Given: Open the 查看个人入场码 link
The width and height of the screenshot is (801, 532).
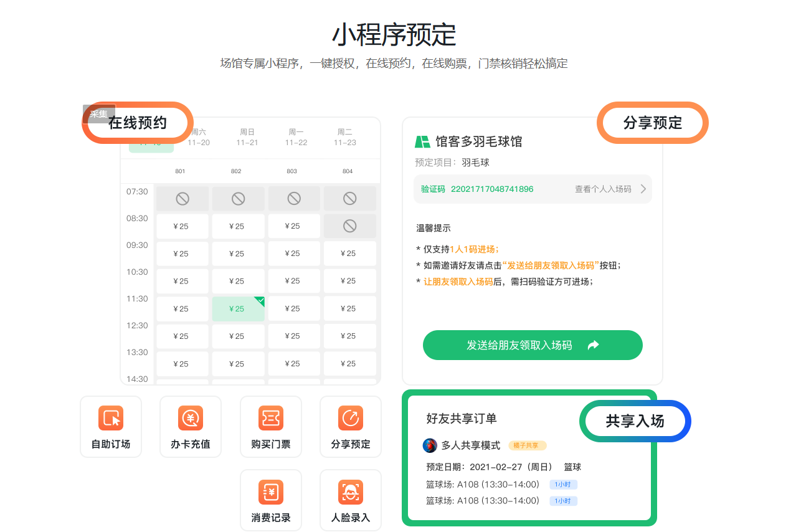Looking at the screenshot, I should click(x=602, y=189).
